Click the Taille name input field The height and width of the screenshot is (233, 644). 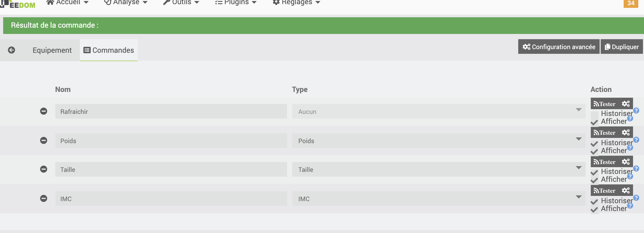click(x=171, y=169)
